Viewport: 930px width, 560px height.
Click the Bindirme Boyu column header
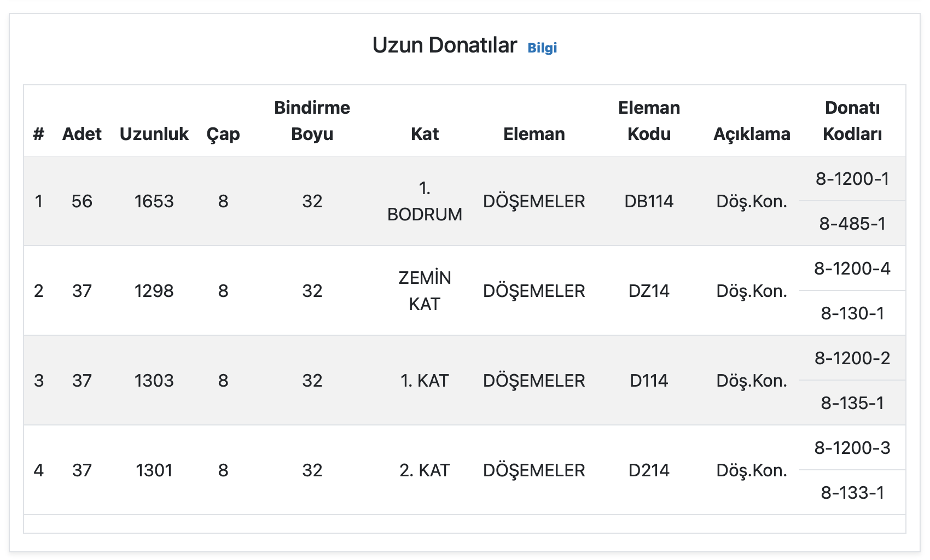click(312, 121)
